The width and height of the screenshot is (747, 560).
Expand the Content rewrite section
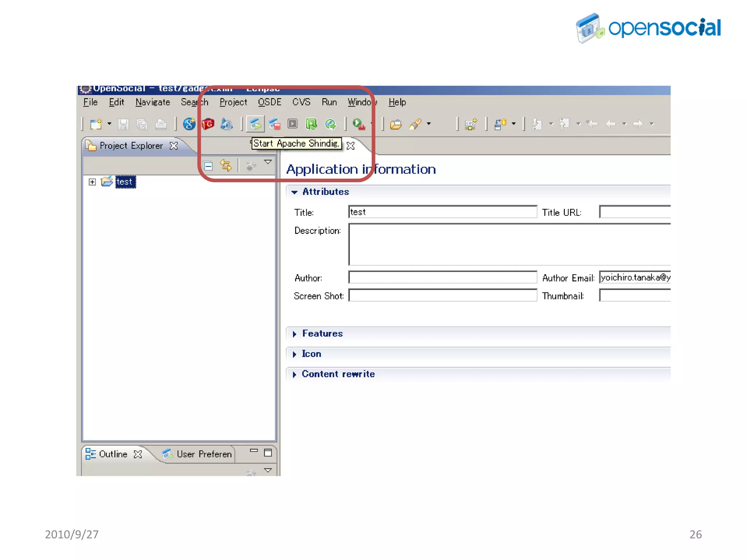pyautogui.click(x=294, y=374)
